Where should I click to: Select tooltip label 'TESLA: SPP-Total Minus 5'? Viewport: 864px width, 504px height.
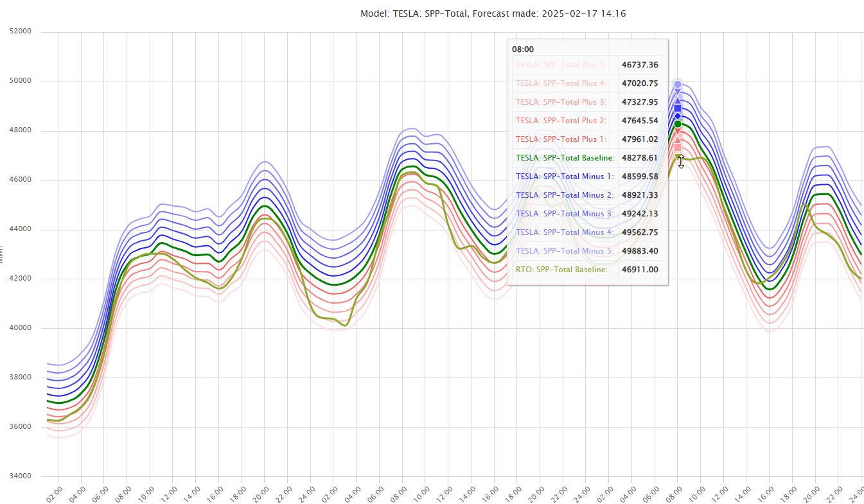564,251
